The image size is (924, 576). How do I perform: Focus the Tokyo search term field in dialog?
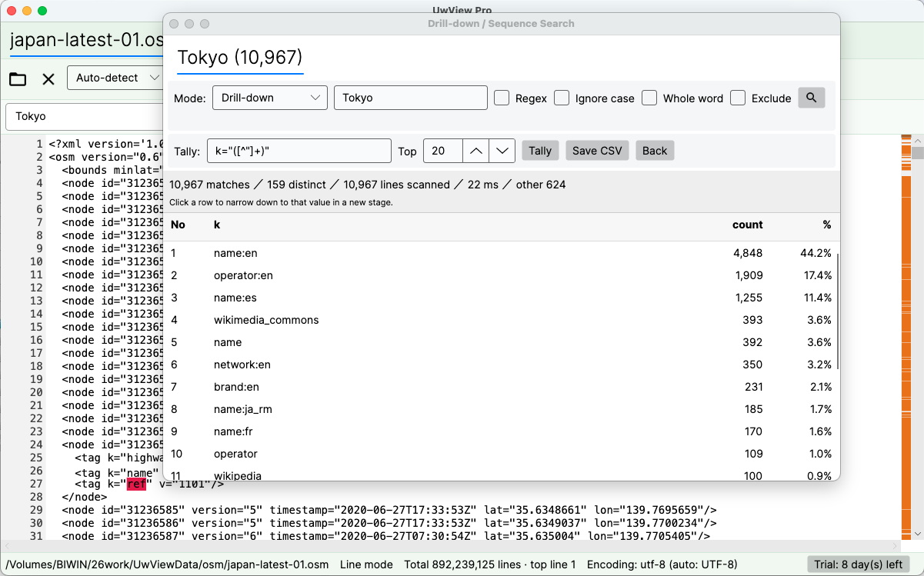411,98
